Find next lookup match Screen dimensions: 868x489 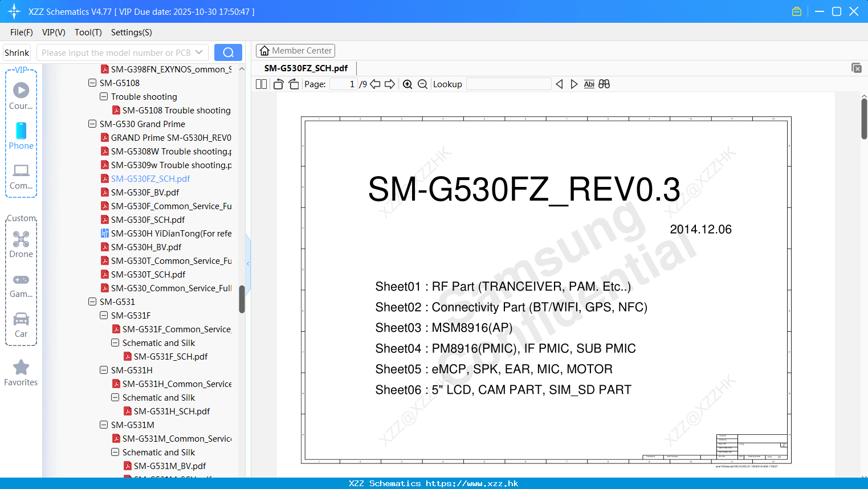point(574,84)
